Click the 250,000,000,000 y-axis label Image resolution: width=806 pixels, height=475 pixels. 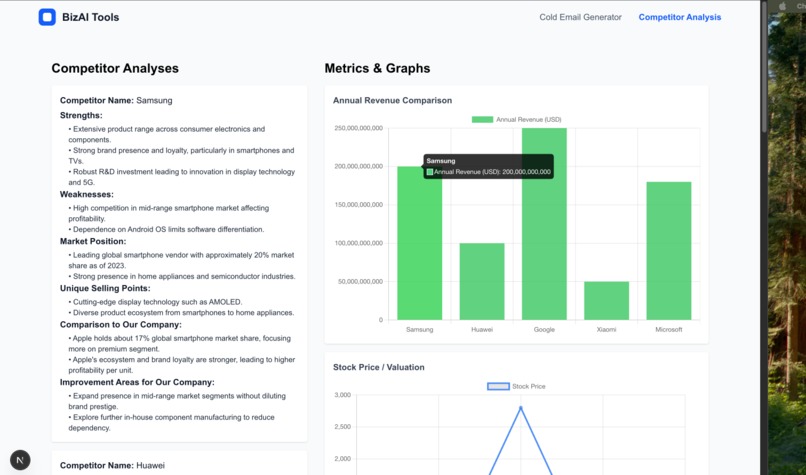358,128
